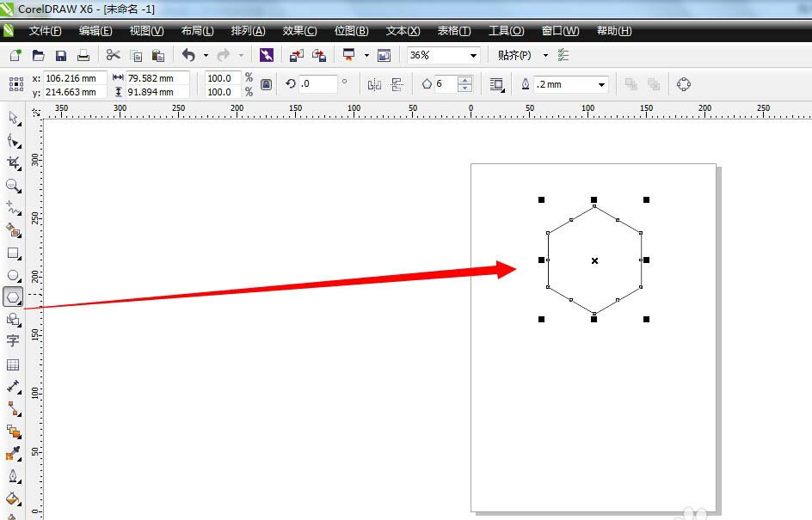
Task: Toggle mirror horizontally button
Action: click(x=374, y=84)
